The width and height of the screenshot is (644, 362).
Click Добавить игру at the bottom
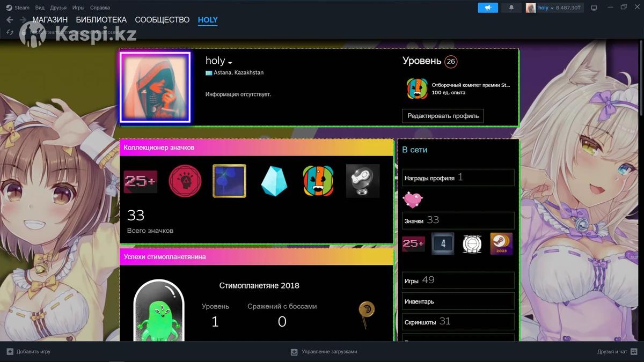click(x=33, y=352)
